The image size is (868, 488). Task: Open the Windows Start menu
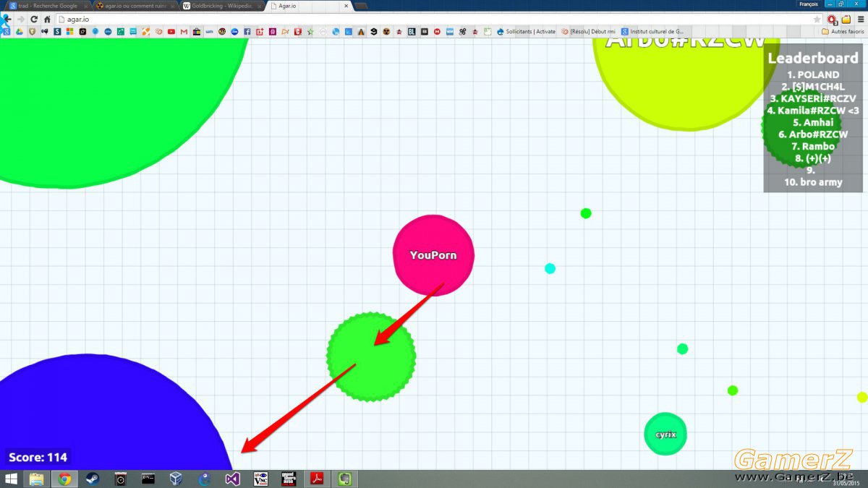click(x=11, y=479)
